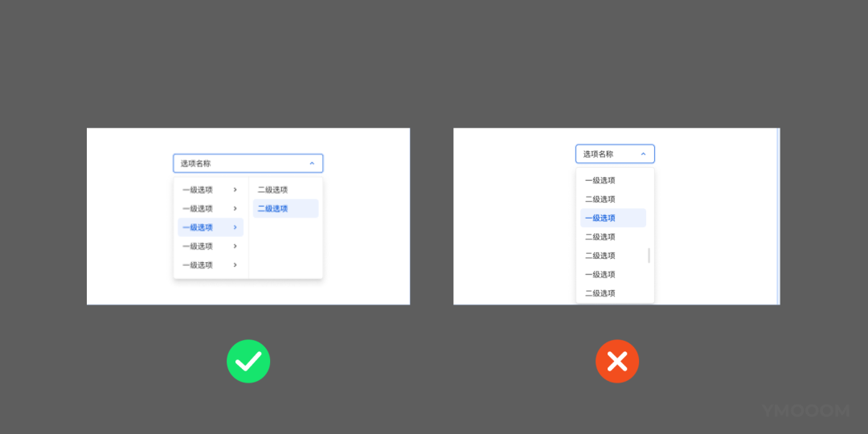Collapse the narrow 选项名称 dropdown using its chevron

tap(643, 154)
